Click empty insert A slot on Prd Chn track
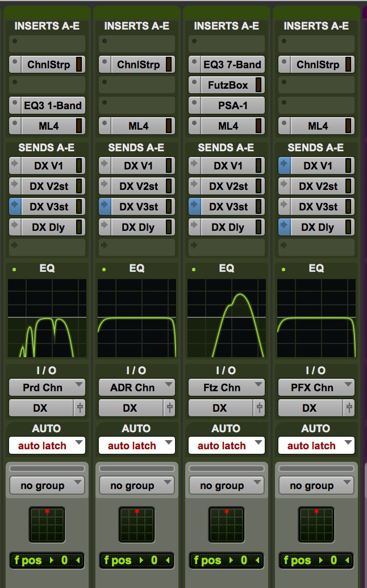This screenshot has height=588, width=367. (x=47, y=43)
